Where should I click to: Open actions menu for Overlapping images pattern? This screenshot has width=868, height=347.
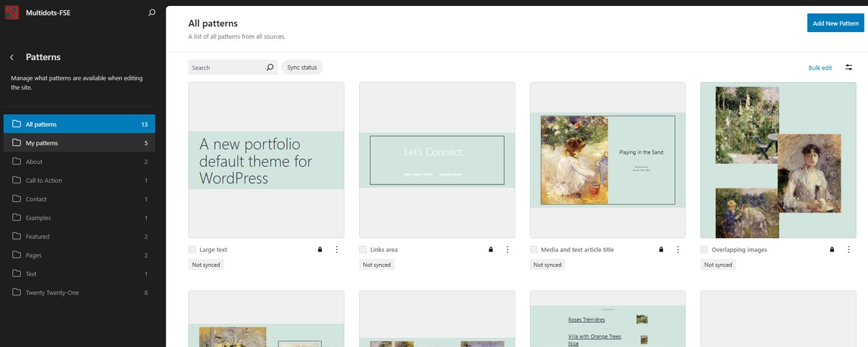849,249
